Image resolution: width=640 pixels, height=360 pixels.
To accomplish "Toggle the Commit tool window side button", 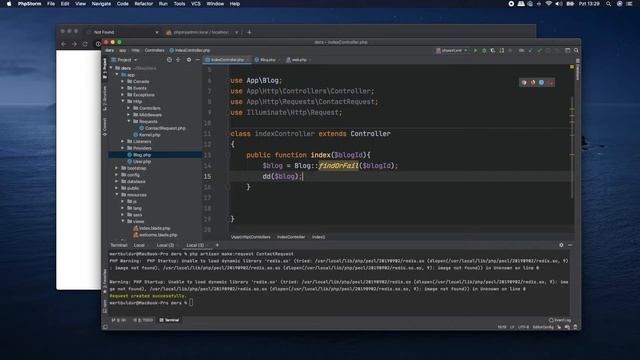I will click(x=105, y=127).
